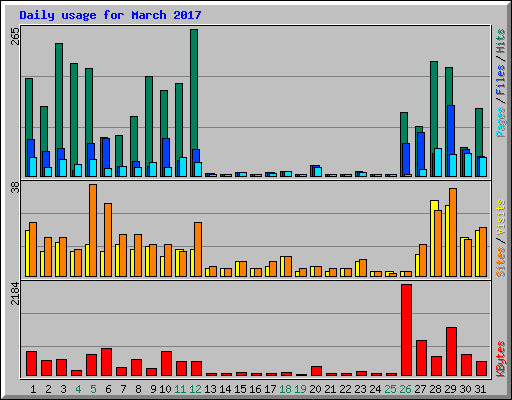The image size is (512, 400).
Task: Click day label 3 on the x-axis
Action: (63, 389)
